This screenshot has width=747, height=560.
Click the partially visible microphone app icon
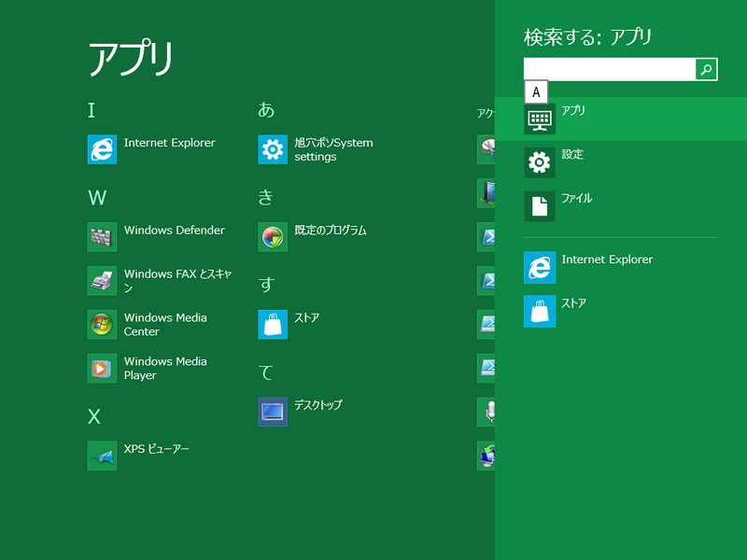point(486,412)
